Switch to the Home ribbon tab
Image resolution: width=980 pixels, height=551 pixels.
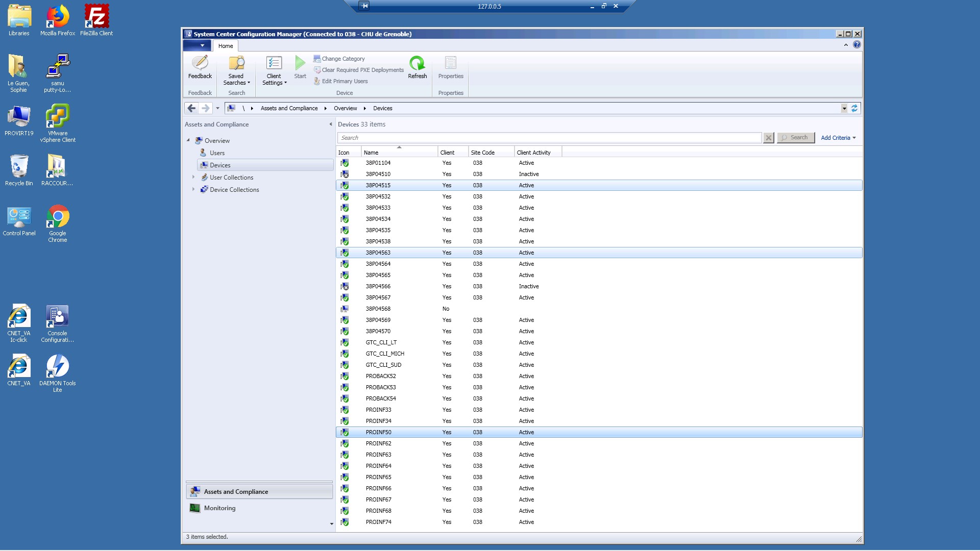[226, 46]
